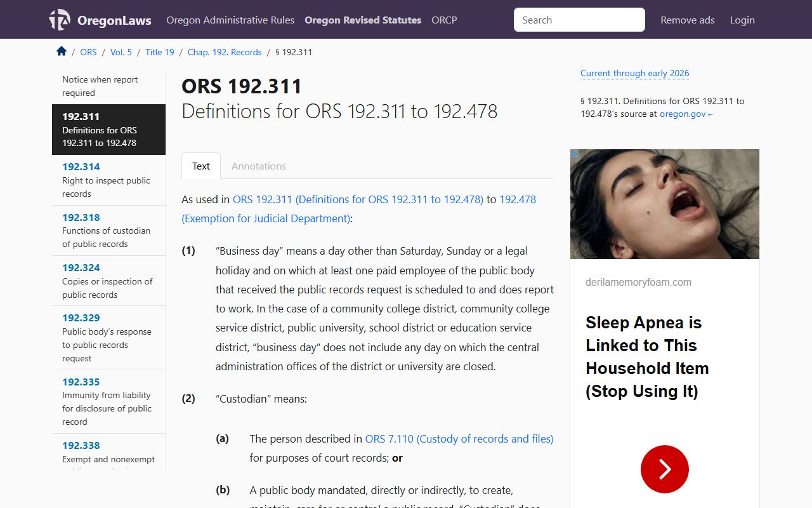The height and width of the screenshot is (508, 812).
Task: Click Current through early 2026 link
Action: [634, 73]
